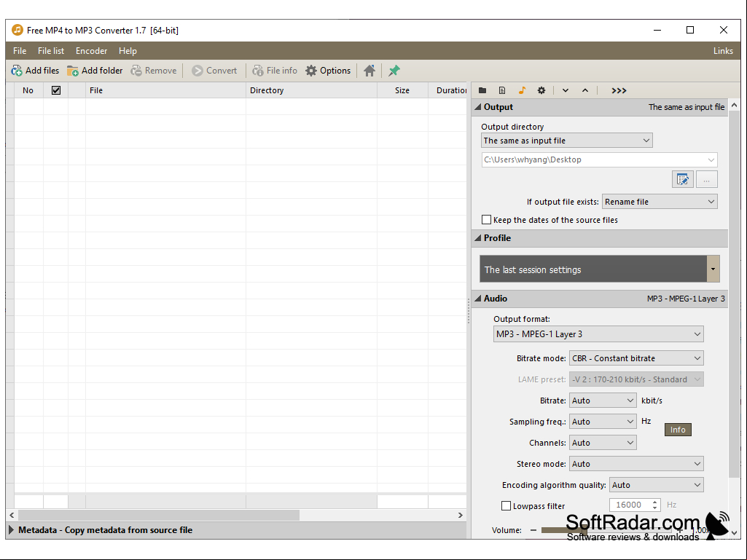
Task: Open the Encoding algorithm quality dropdown
Action: pyautogui.click(x=657, y=485)
